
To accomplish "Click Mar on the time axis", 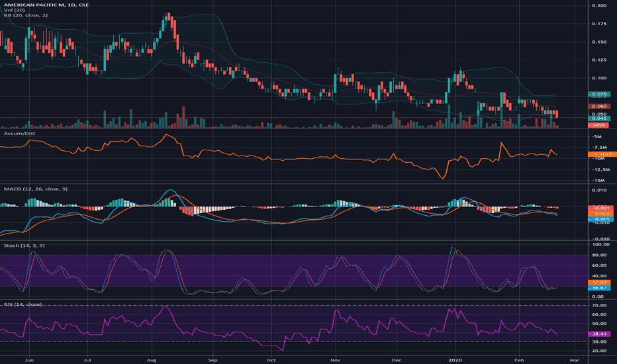I will (x=575, y=359).
